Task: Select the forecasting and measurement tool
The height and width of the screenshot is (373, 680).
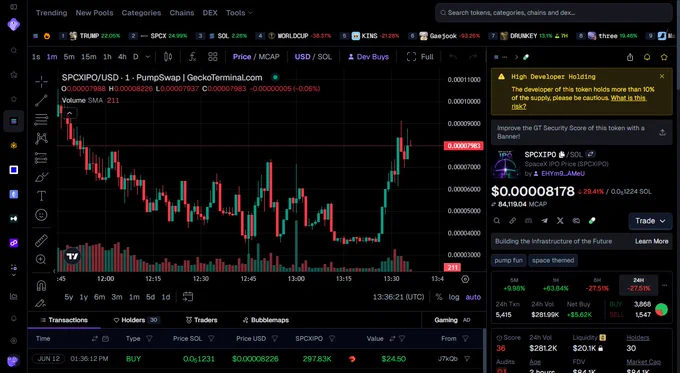Action: [42, 158]
